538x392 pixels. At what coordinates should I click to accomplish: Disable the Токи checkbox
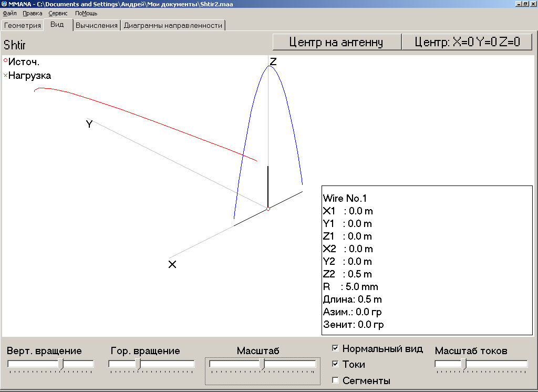[x=336, y=364]
